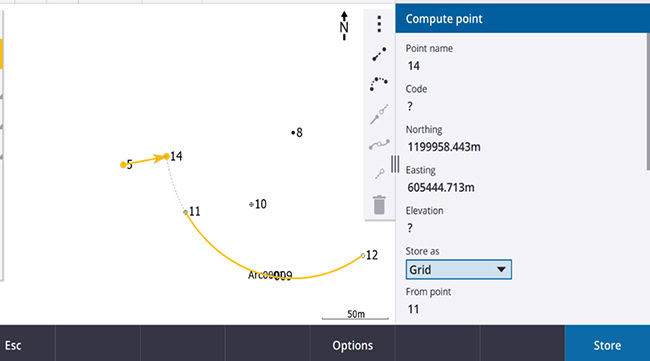The image size is (650, 361).
Task: Select point 14 on the map
Action: [167, 156]
